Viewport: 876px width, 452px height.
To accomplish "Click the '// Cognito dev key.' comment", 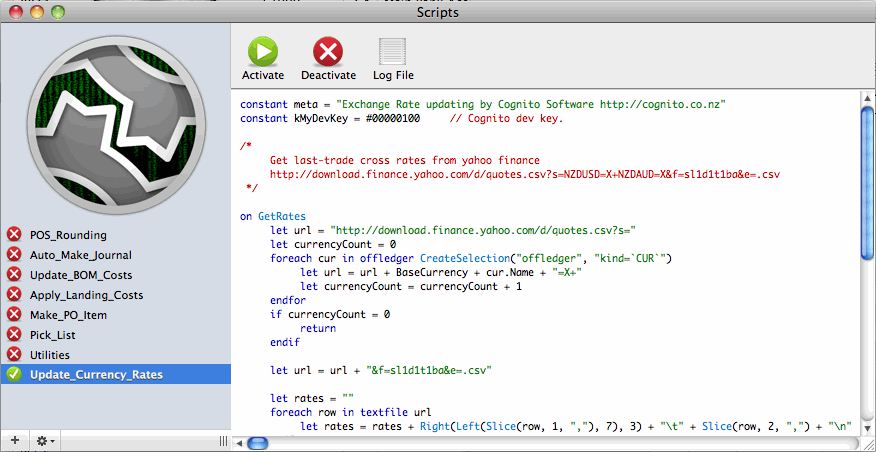I will point(506,118).
